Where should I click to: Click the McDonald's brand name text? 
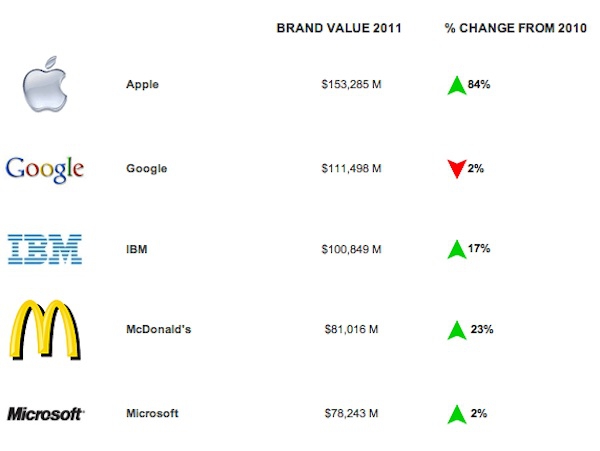coord(158,329)
